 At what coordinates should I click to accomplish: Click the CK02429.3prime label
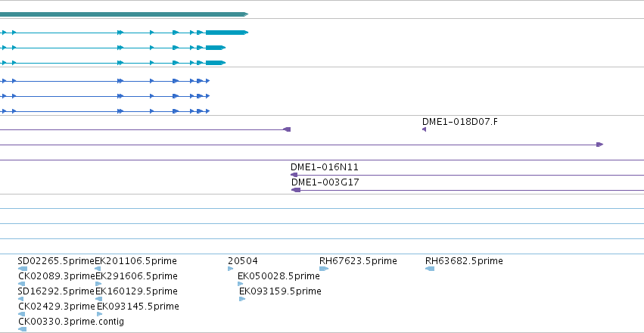point(57,307)
